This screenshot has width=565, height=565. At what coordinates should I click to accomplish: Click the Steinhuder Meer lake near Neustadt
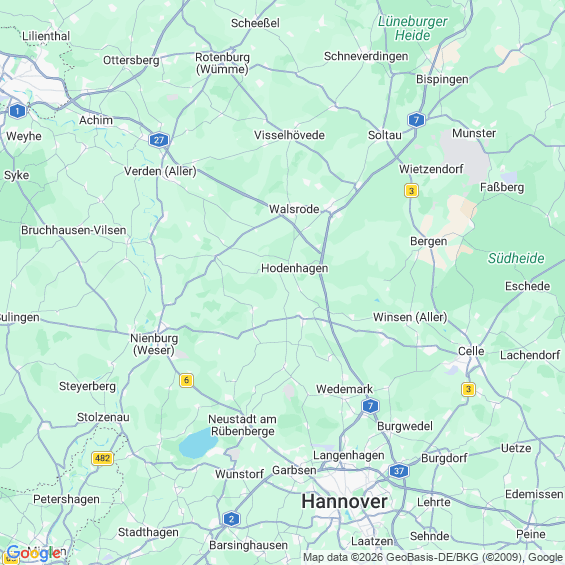click(197, 442)
